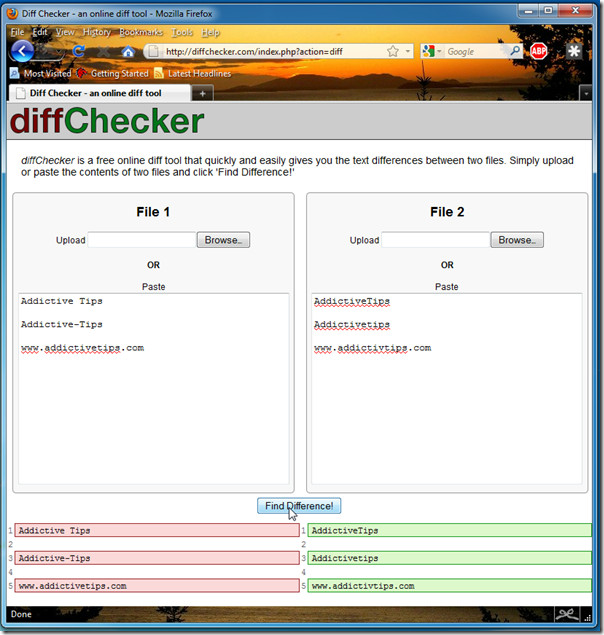Reload the page with the refresh icon
Viewport: 604px width, 635px height.
tap(79, 51)
